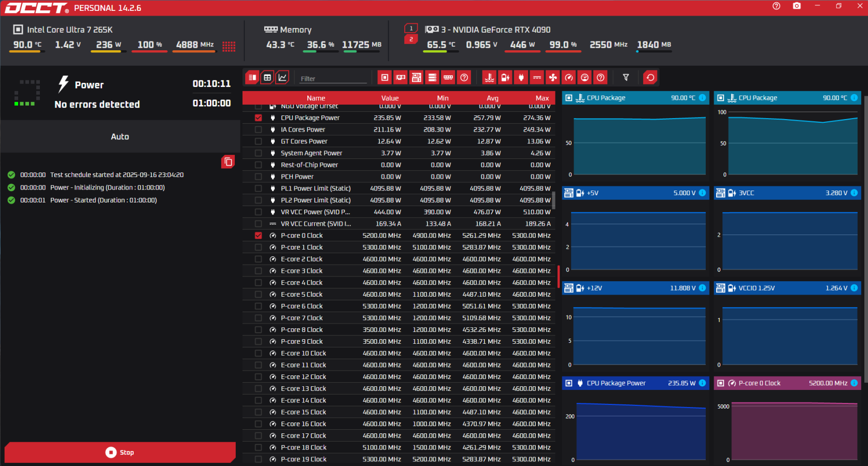Copy the test log with the copy icon
Screen dimensions: 868x466
(x=228, y=162)
